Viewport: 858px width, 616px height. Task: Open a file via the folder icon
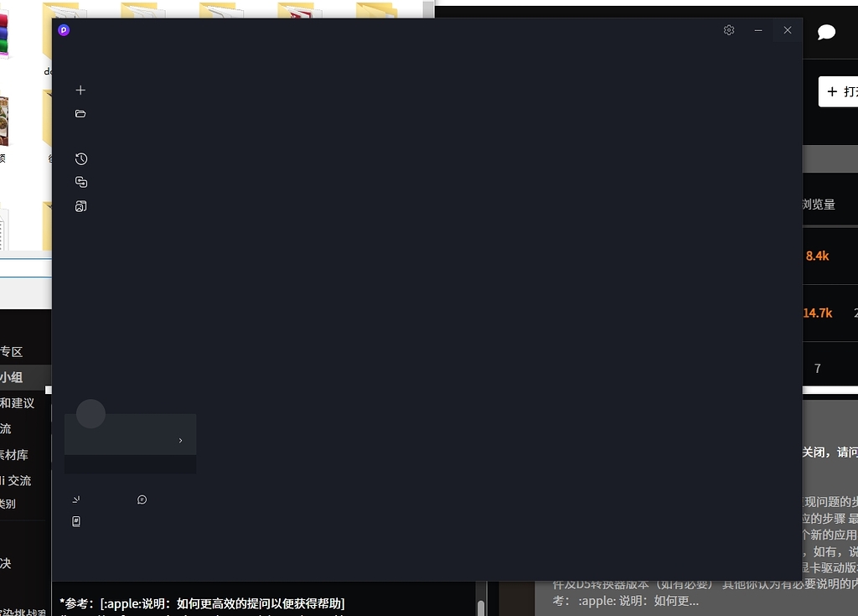pyautogui.click(x=80, y=112)
